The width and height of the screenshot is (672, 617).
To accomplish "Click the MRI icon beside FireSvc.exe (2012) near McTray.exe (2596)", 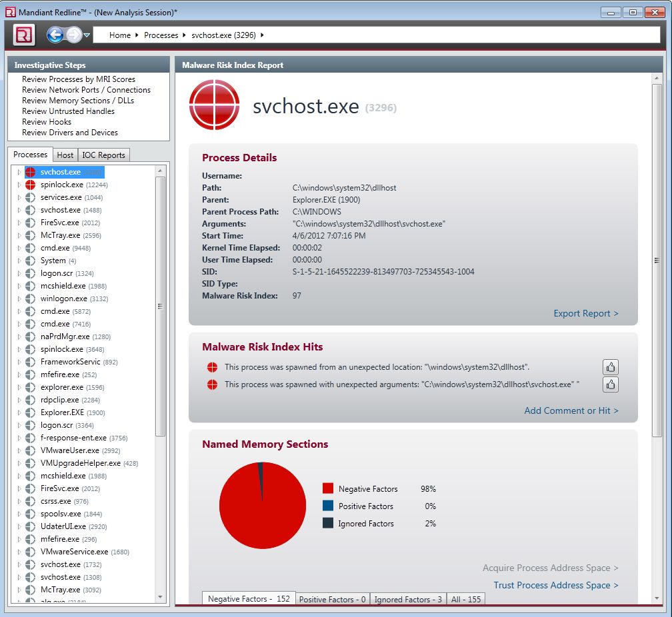I will tap(31, 223).
